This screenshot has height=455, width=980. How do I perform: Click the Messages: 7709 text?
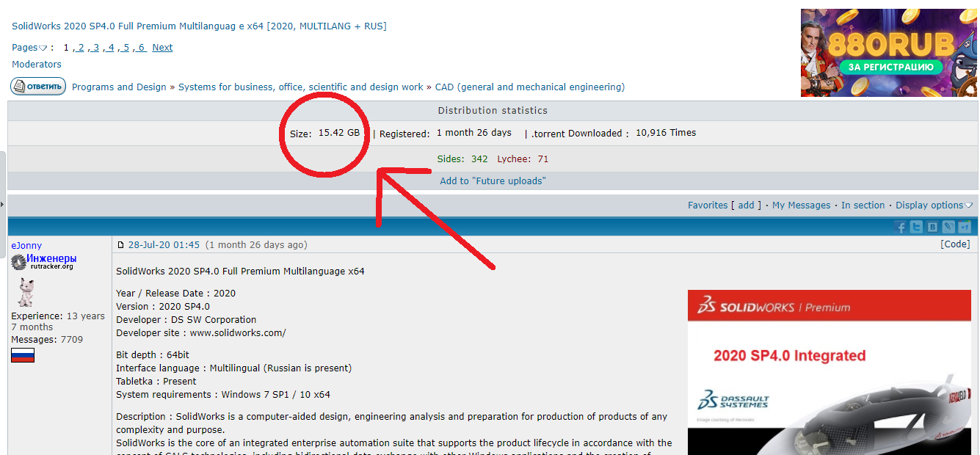47,340
